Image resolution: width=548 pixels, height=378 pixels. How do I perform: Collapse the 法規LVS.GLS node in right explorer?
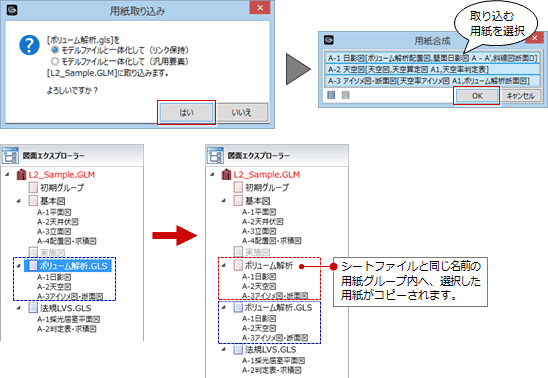(x=224, y=349)
